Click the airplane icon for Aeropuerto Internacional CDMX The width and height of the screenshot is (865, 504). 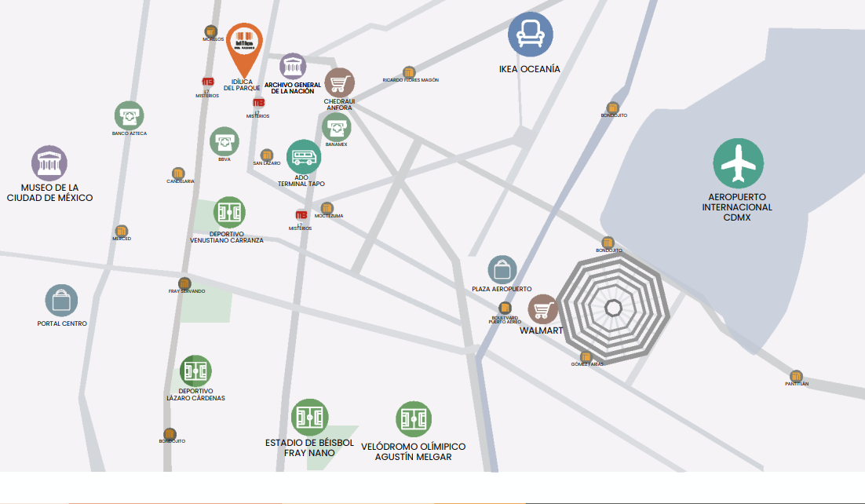738,163
